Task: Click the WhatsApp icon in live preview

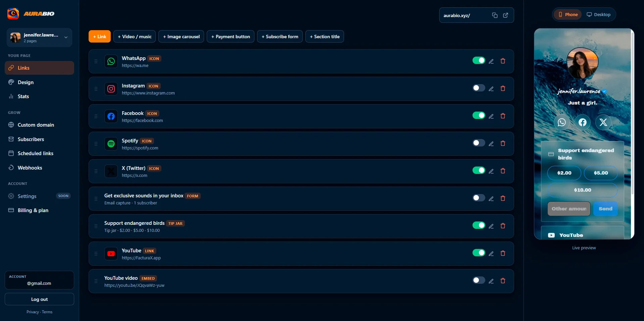Action: [562, 122]
